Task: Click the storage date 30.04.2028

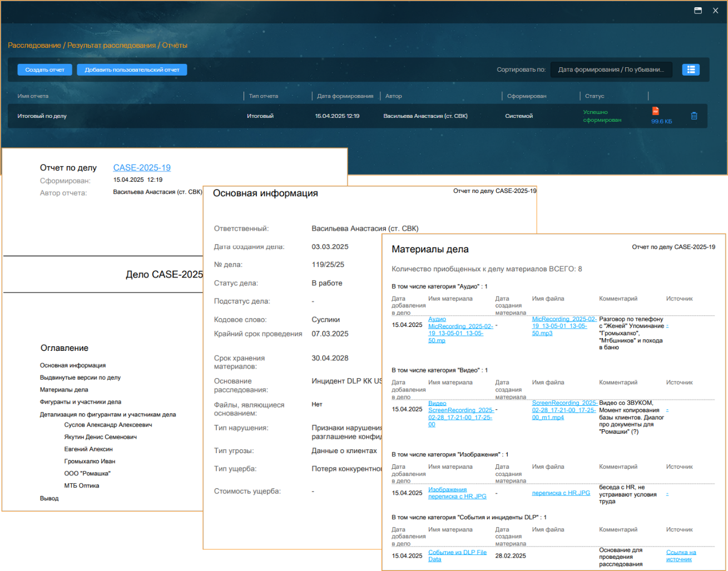Action: click(x=330, y=358)
